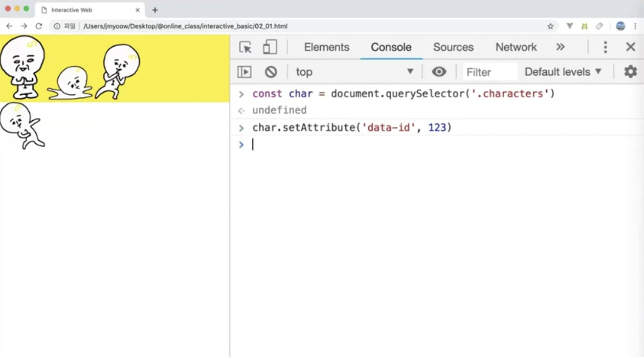The width and height of the screenshot is (644, 357).
Task: Click the address bar file URL
Action: click(x=185, y=26)
